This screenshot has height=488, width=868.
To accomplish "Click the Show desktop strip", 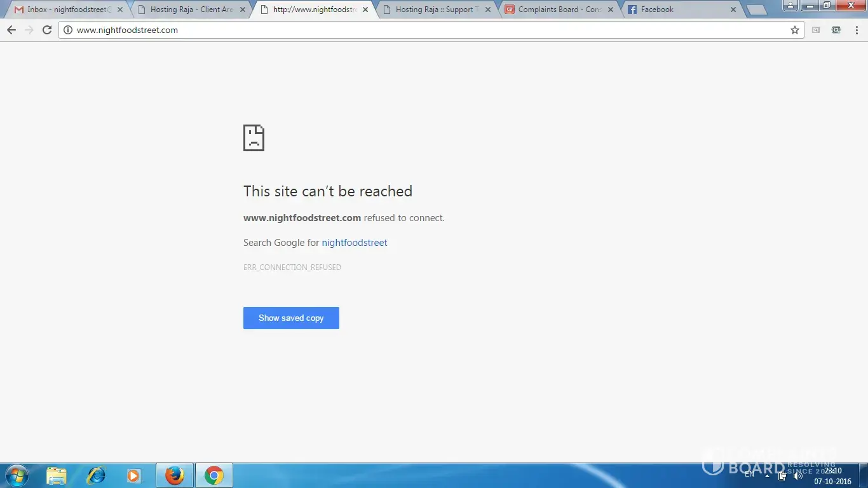I will (x=864, y=475).
